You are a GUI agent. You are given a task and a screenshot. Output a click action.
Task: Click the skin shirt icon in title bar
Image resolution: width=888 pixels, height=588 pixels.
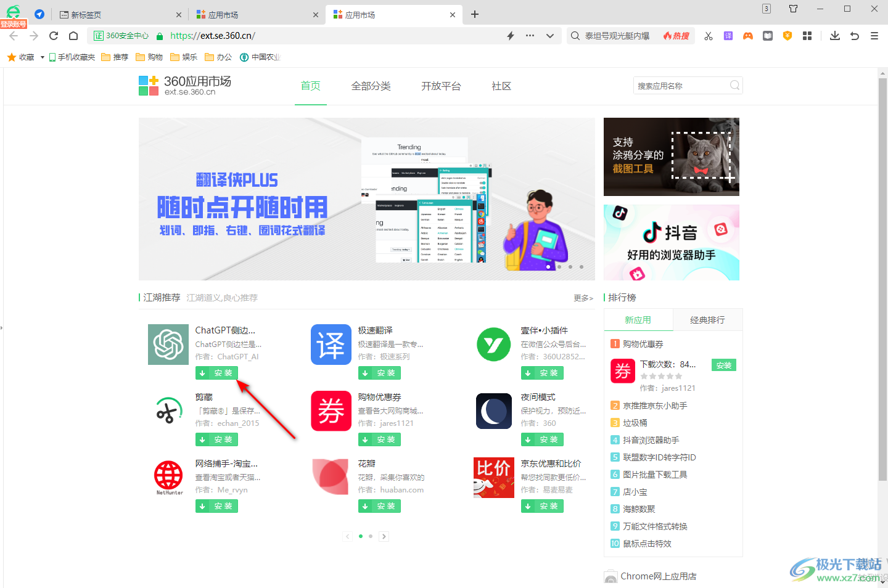(x=794, y=9)
